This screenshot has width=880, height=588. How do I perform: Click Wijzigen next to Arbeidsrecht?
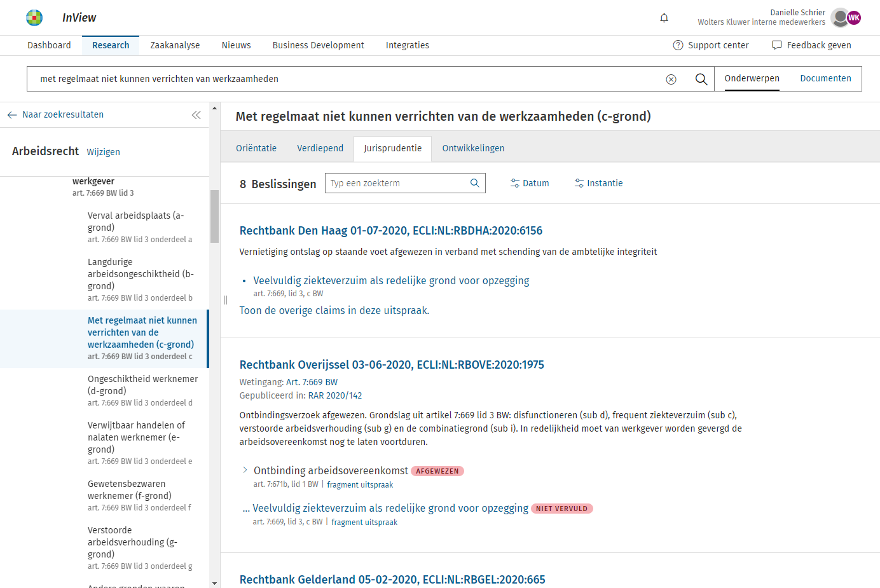(103, 152)
